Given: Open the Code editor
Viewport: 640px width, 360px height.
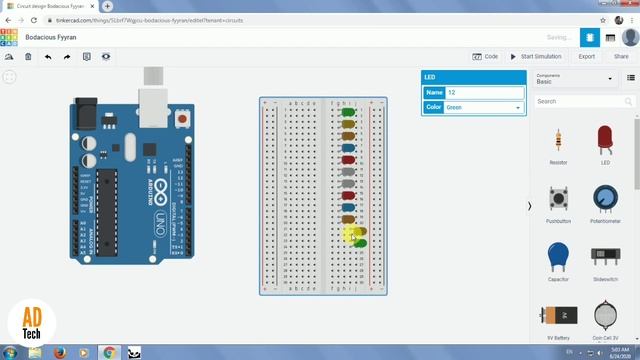Looking at the screenshot, I should [x=485, y=56].
